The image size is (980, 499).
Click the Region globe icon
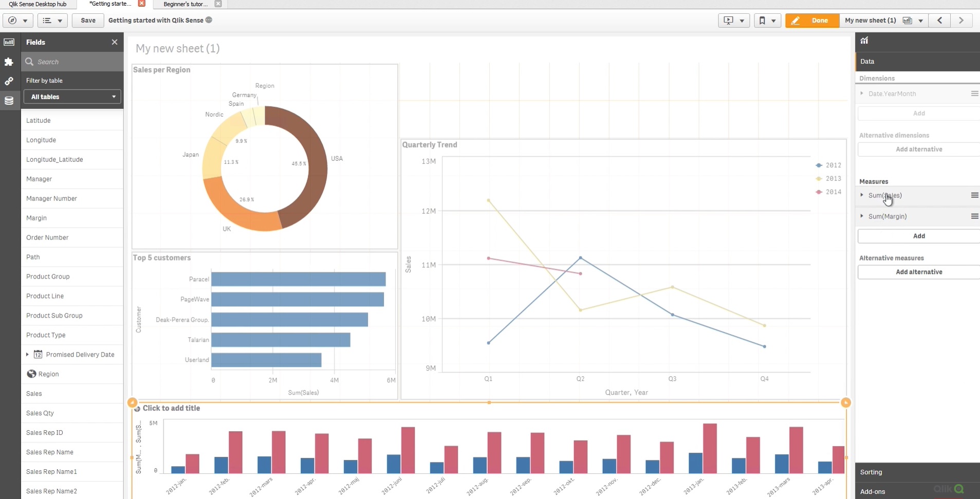point(31,374)
